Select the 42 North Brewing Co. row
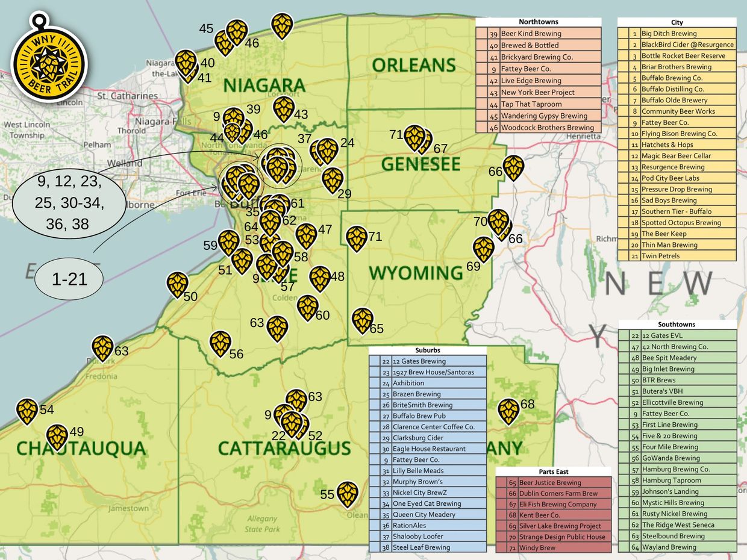The height and width of the screenshot is (560, 747). pyautogui.click(x=677, y=347)
